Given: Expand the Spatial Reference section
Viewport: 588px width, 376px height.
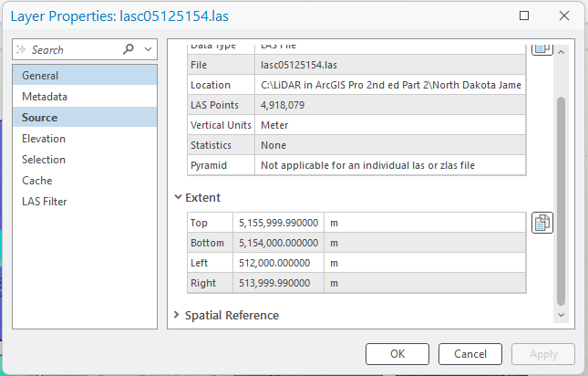Looking at the screenshot, I should (177, 315).
